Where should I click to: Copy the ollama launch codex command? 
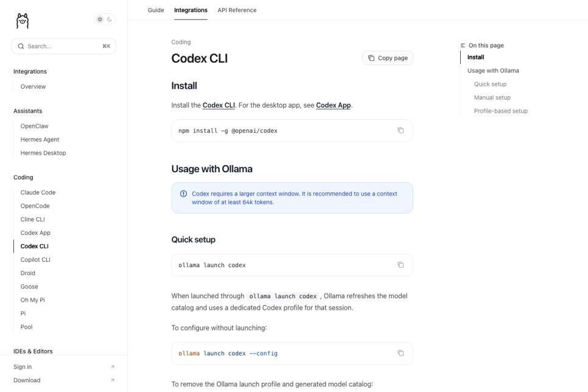(x=401, y=265)
